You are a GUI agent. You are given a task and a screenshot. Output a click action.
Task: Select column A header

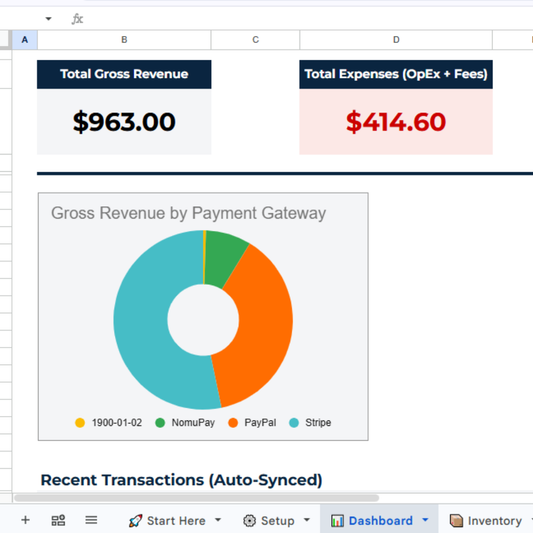pos(25,40)
